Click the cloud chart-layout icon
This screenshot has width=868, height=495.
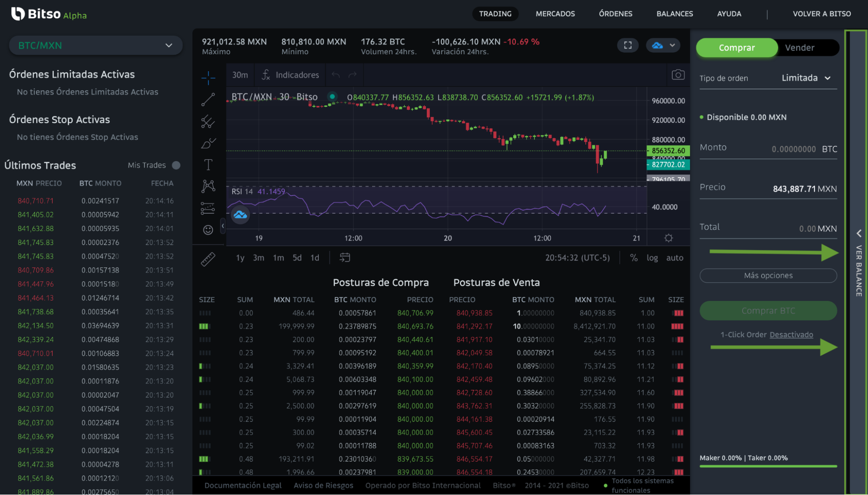click(657, 45)
